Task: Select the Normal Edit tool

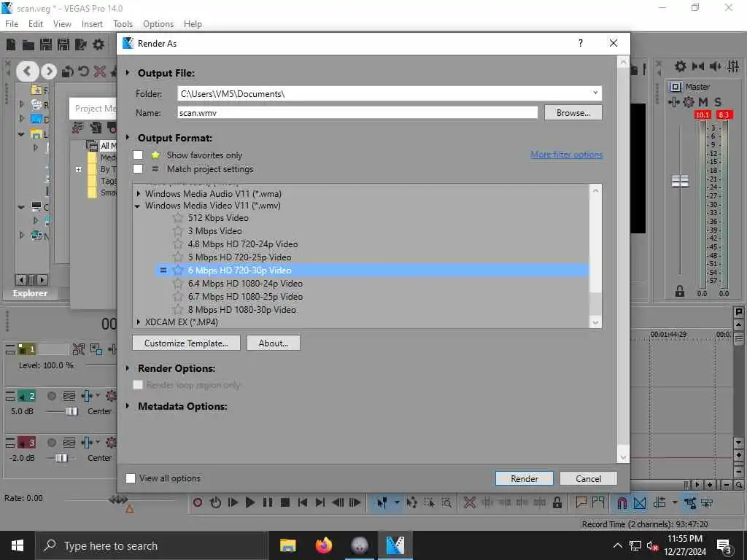Action: pyautogui.click(x=382, y=502)
